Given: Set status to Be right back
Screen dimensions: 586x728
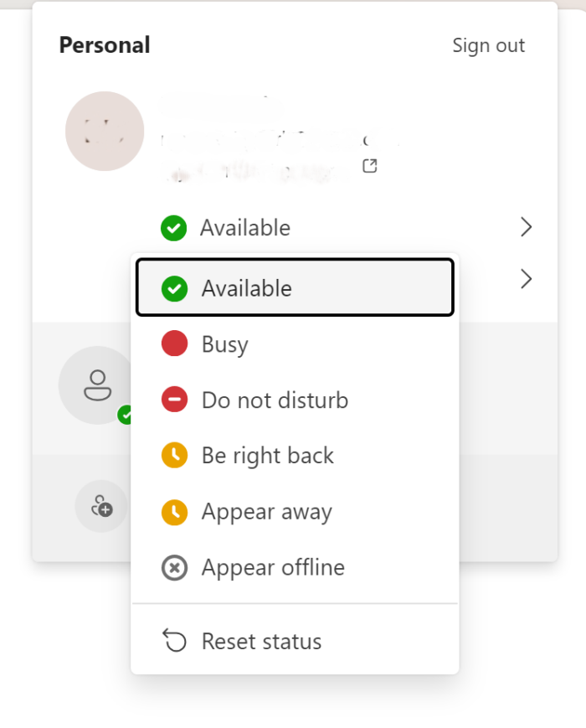Looking at the screenshot, I should pyautogui.click(x=268, y=455).
